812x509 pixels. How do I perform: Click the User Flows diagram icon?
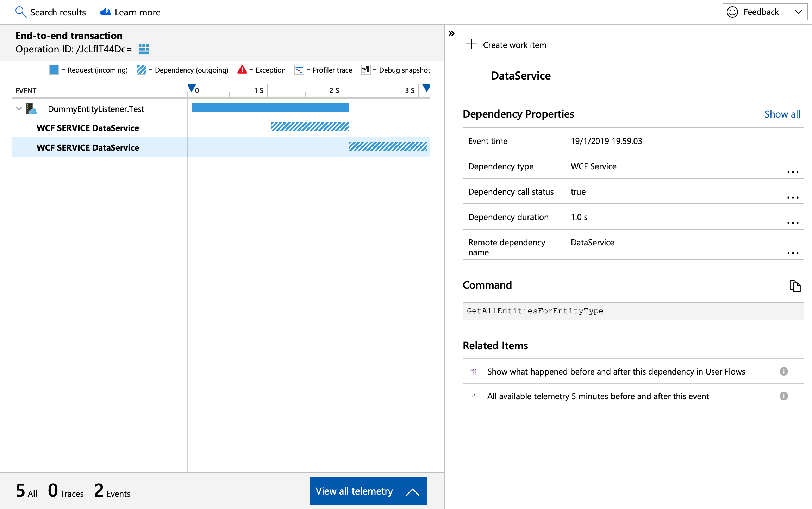[x=473, y=371]
